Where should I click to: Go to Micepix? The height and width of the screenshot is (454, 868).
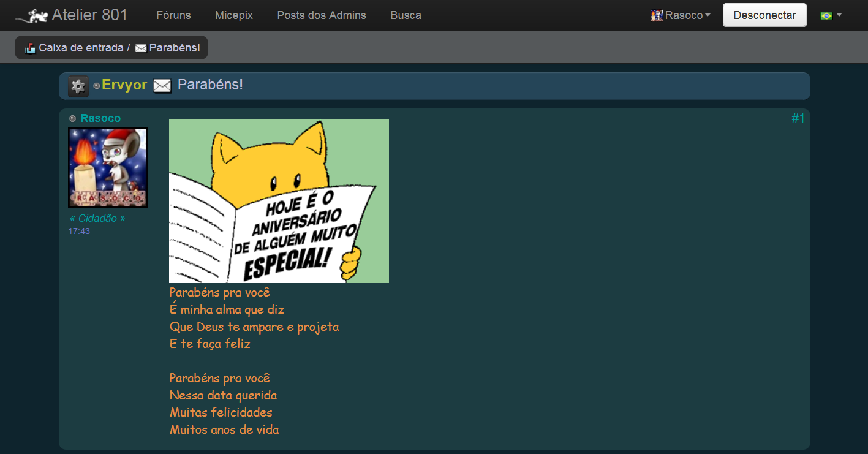(234, 15)
